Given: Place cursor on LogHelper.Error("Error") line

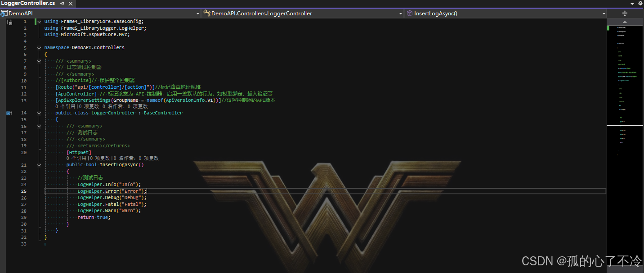Looking at the screenshot, I should [112, 191].
